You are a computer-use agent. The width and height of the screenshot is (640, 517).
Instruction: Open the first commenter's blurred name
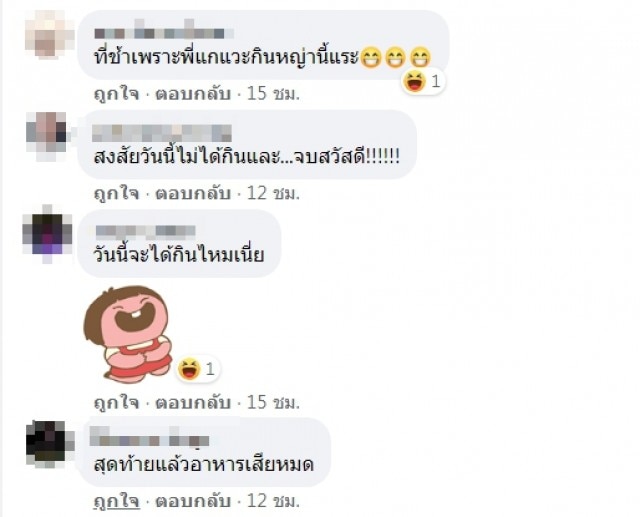click(164, 30)
